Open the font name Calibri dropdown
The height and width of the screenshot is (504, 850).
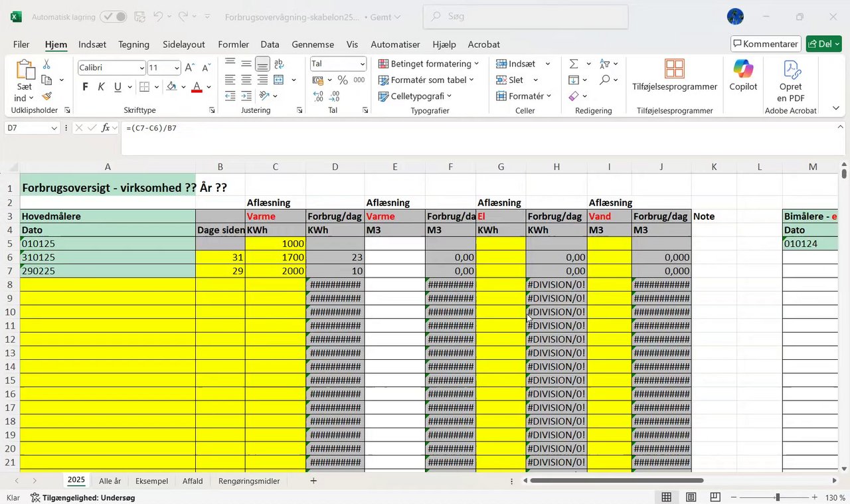click(x=141, y=68)
